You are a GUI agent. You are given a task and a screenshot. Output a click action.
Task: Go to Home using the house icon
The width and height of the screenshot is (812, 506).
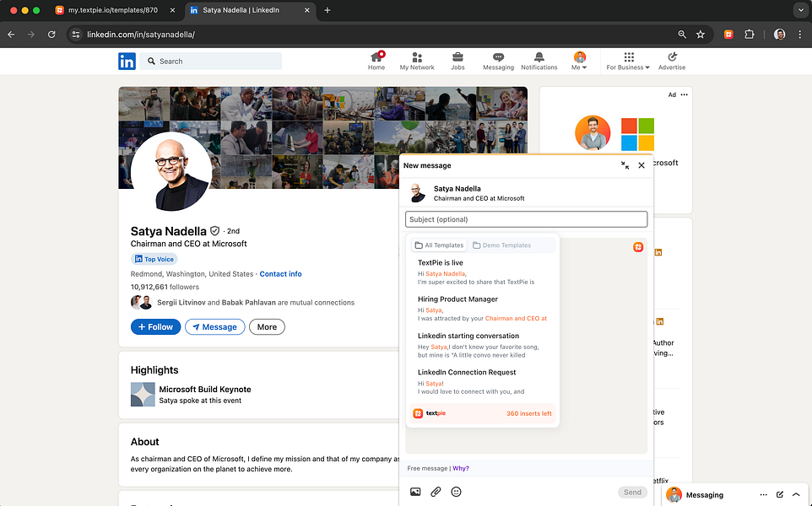pyautogui.click(x=376, y=57)
